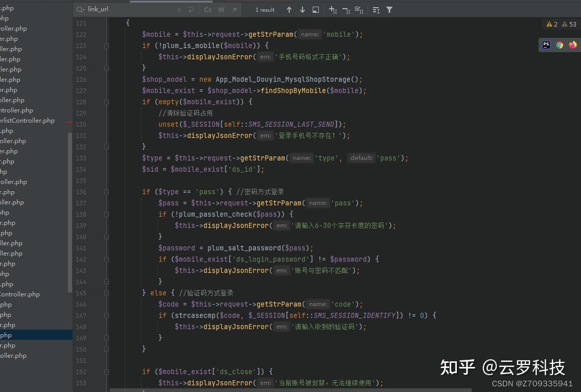Unselect occurrence icon in find bar

pos(346,10)
